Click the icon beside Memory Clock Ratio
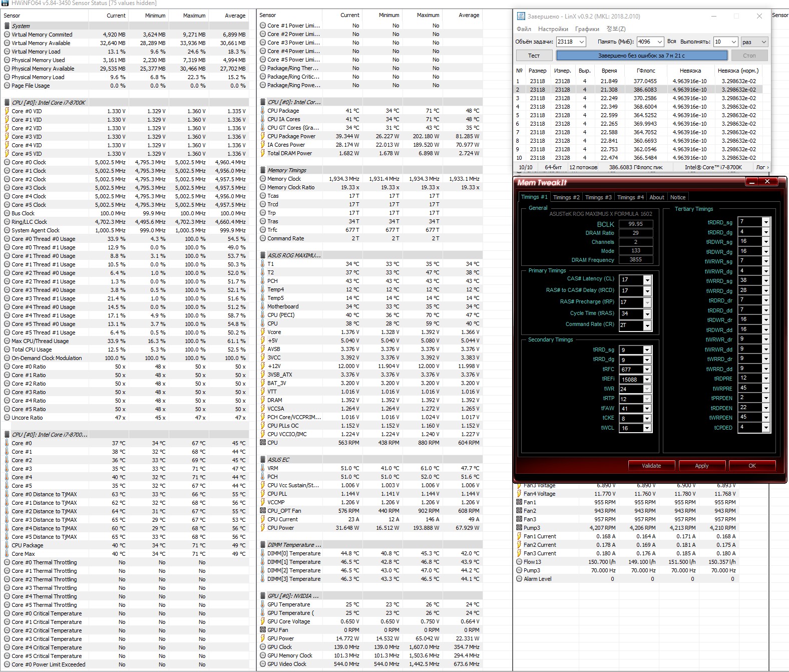789x672 pixels. [x=263, y=187]
